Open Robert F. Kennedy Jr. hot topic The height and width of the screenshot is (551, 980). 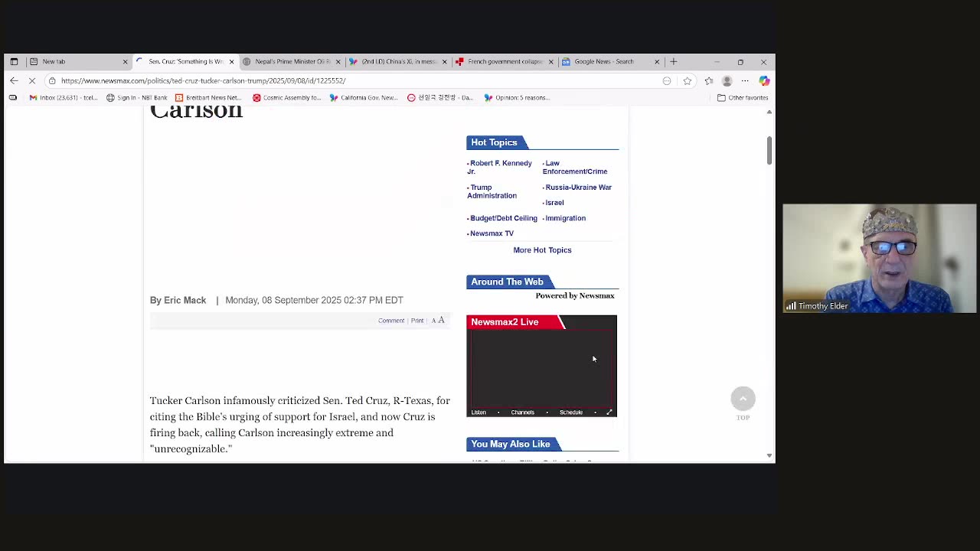point(500,167)
